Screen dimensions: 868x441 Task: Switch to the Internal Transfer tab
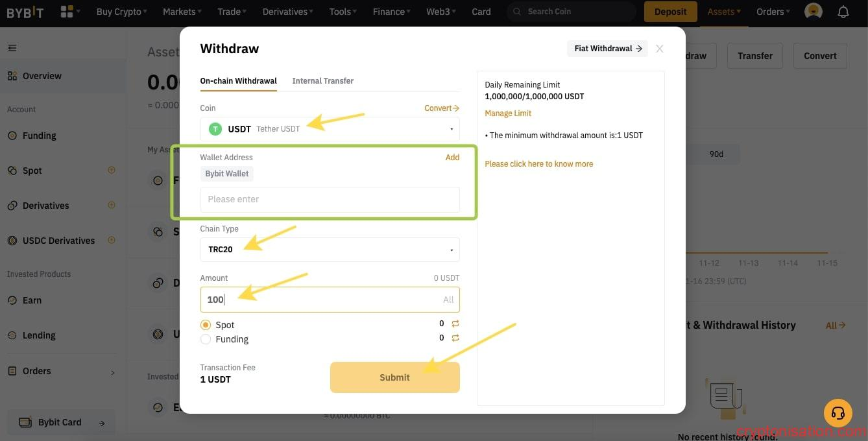click(322, 81)
